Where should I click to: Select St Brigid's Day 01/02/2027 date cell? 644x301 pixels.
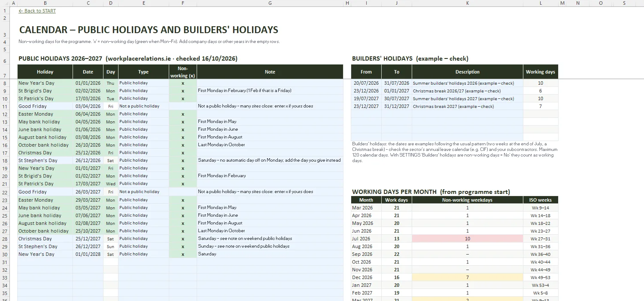point(88,176)
